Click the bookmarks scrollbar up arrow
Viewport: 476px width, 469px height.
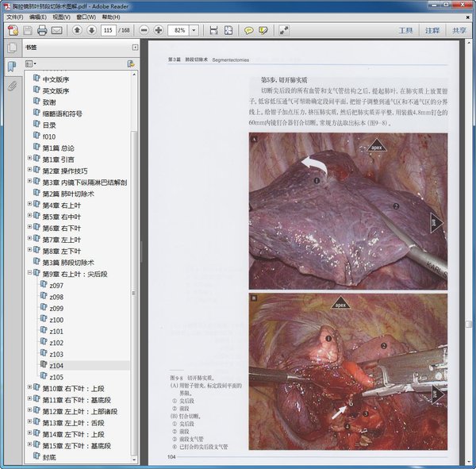pos(134,75)
